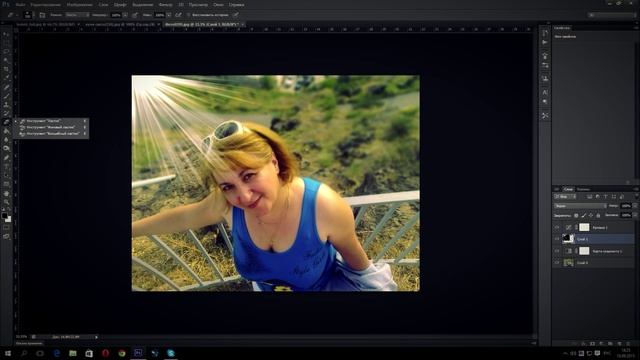640x360 pixels.
Task: Select the Rectangular Marquee tool
Action: coord(6,43)
